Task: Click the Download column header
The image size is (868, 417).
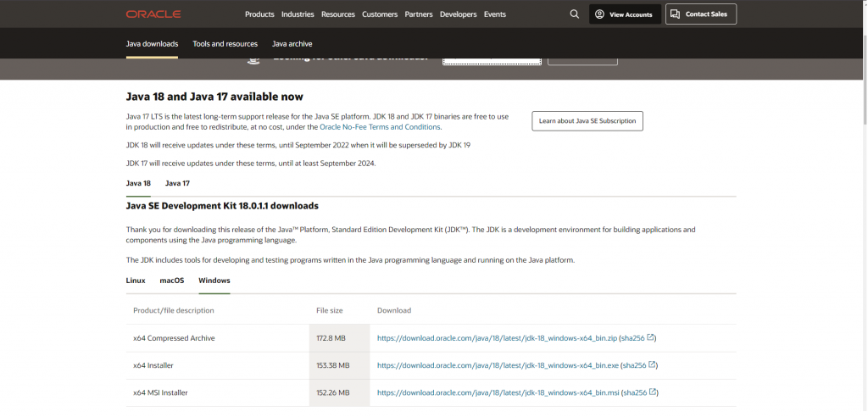Action: [x=394, y=311]
